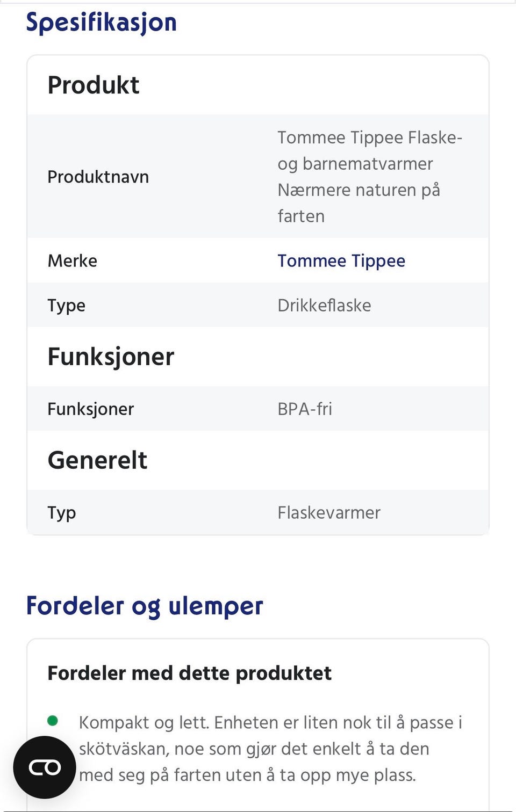Select the Funksjoner row label beside BPA-fri
The width and height of the screenshot is (516, 812).
tap(90, 409)
